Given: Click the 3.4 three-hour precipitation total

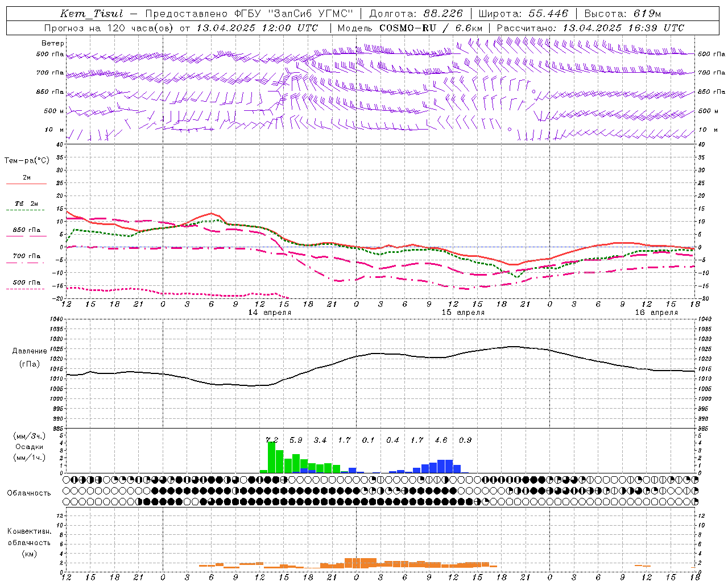Looking at the screenshot, I should (x=320, y=440).
